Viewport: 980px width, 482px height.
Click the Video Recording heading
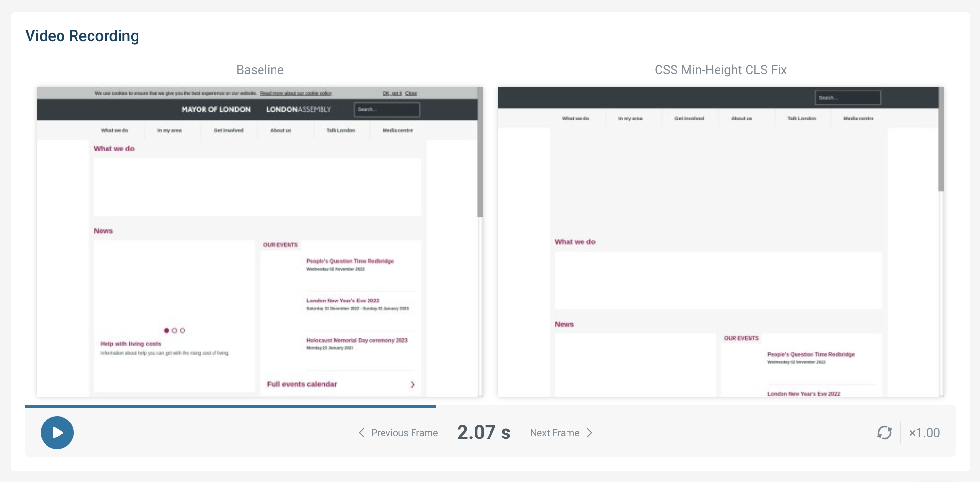coord(82,36)
